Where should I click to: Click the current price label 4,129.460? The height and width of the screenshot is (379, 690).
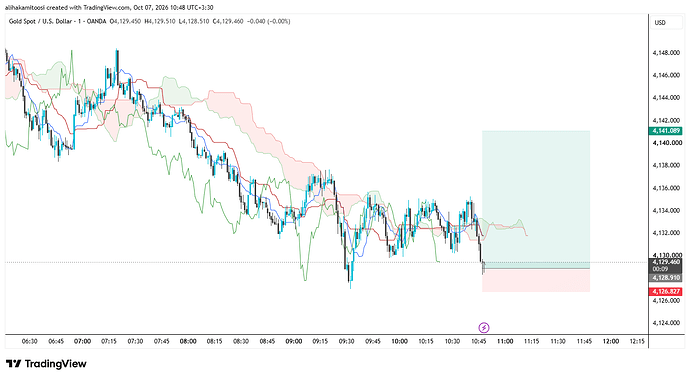pyautogui.click(x=666, y=262)
